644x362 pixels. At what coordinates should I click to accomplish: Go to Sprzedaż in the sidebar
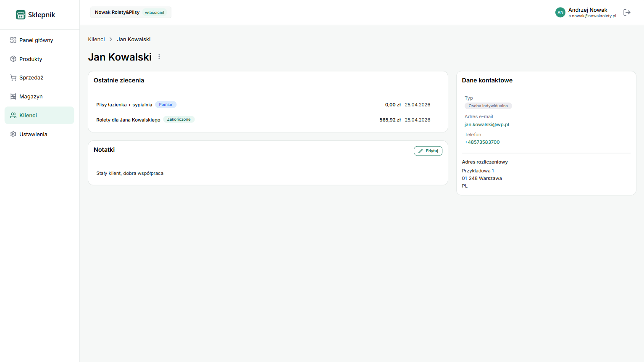tap(32, 77)
